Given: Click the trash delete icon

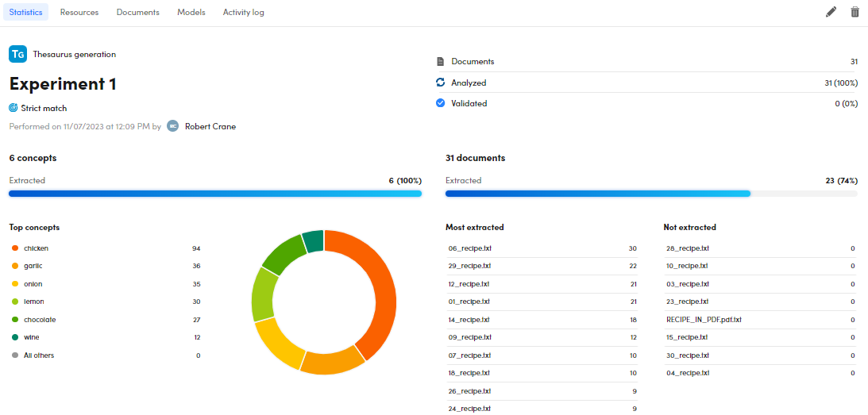Looking at the screenshot, I should click(x=854, y=12).
